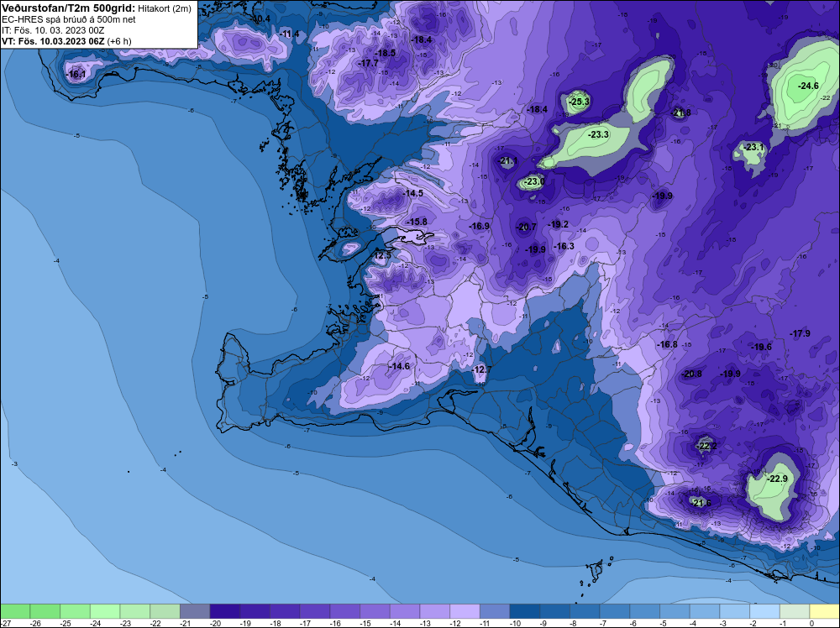Click the -16.3 temperature value
Screen dimensions: 840x628
(564, 246)
